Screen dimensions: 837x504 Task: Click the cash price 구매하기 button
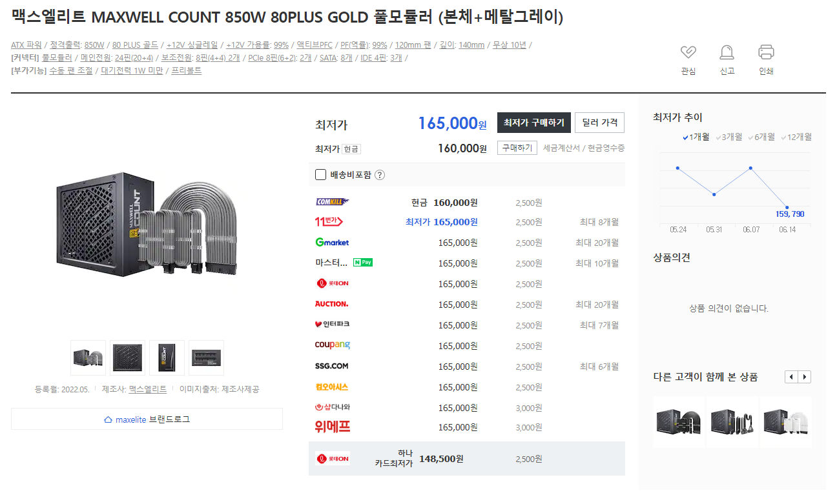click(x=517, y=148)
